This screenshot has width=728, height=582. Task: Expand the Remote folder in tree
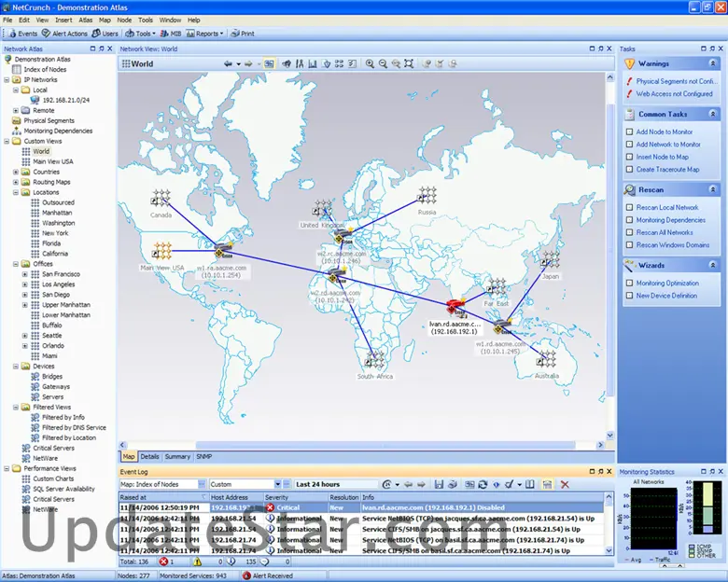click(16, 110)
